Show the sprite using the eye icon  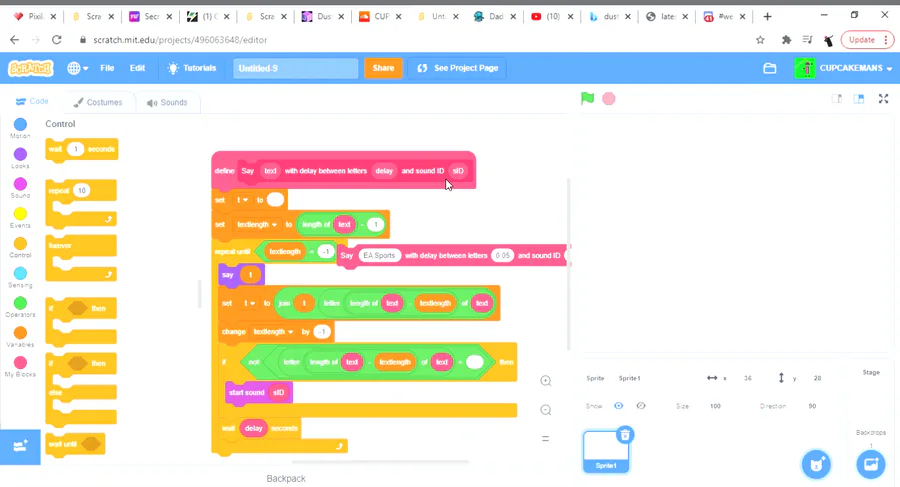point(618,405)
